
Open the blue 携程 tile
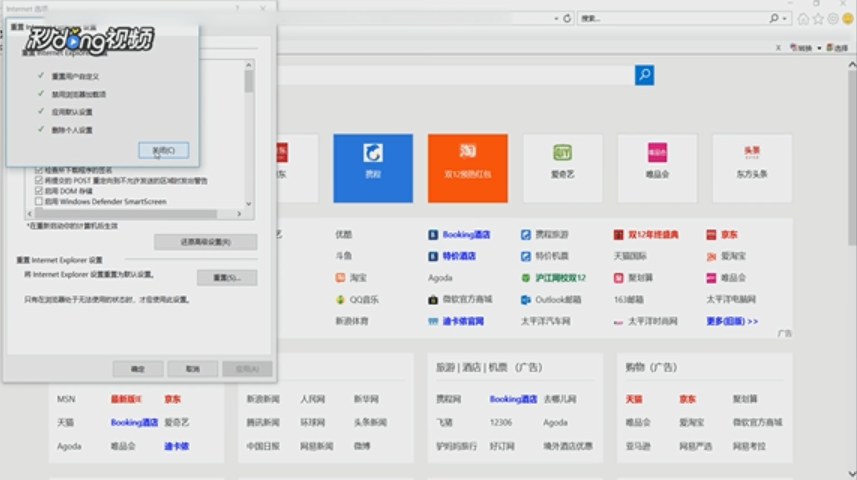[373, 168]
